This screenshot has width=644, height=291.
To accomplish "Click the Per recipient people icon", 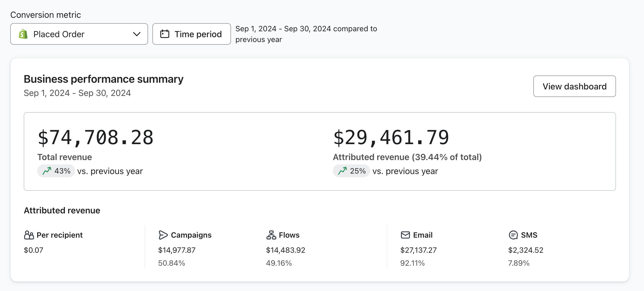I will click(x=29, y=235).
